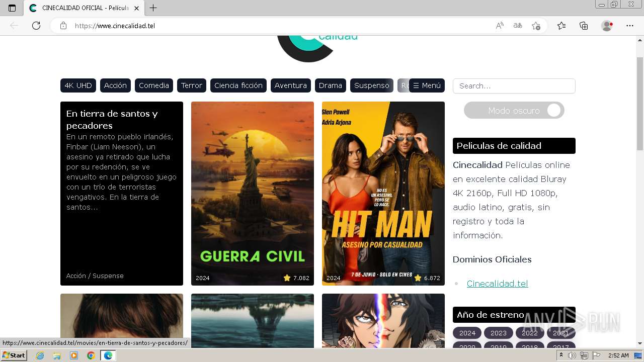Toggle Modo oscuro switch
The image size is (644, 362).
click(x=514, y=111)
